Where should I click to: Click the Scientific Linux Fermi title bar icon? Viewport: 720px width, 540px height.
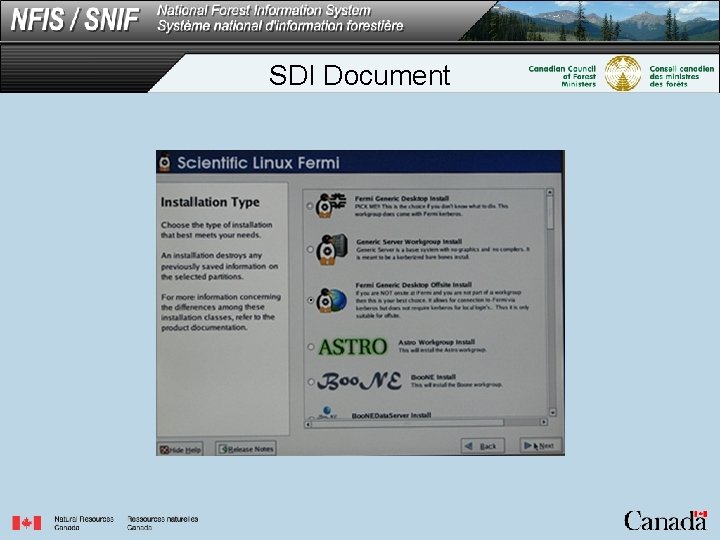click(x=164, y=163)
